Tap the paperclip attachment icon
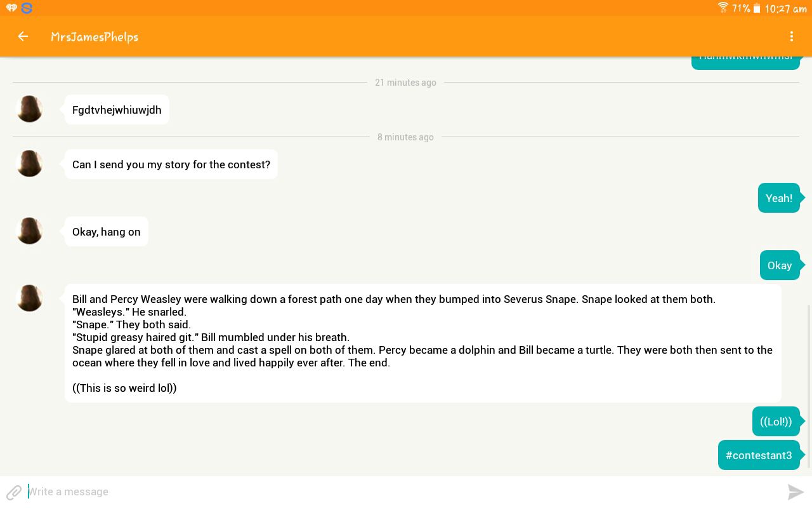812x508 pixels. (x=14, y=492)
